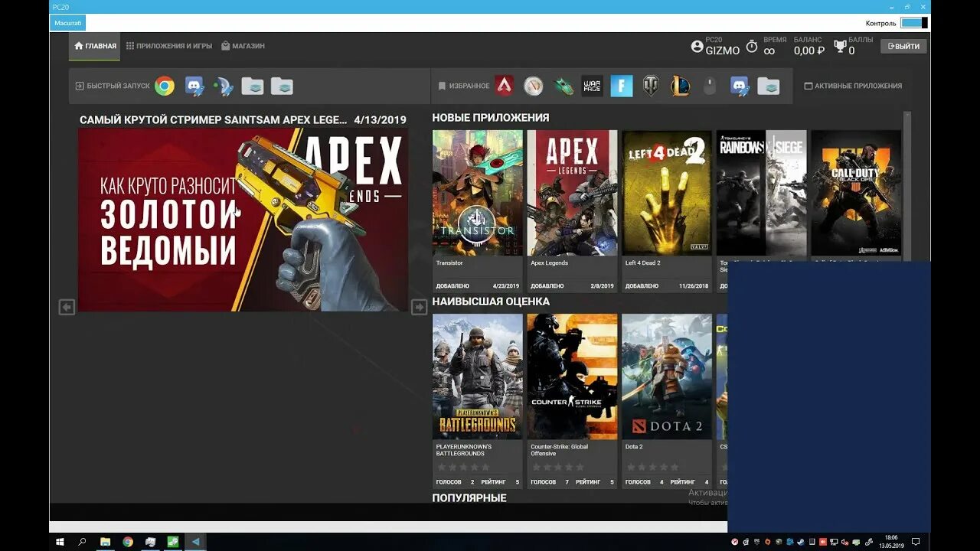This screenshot has width=980, height=551.
Task: Open the Transistor game card
Action: (x=478, y=210)
